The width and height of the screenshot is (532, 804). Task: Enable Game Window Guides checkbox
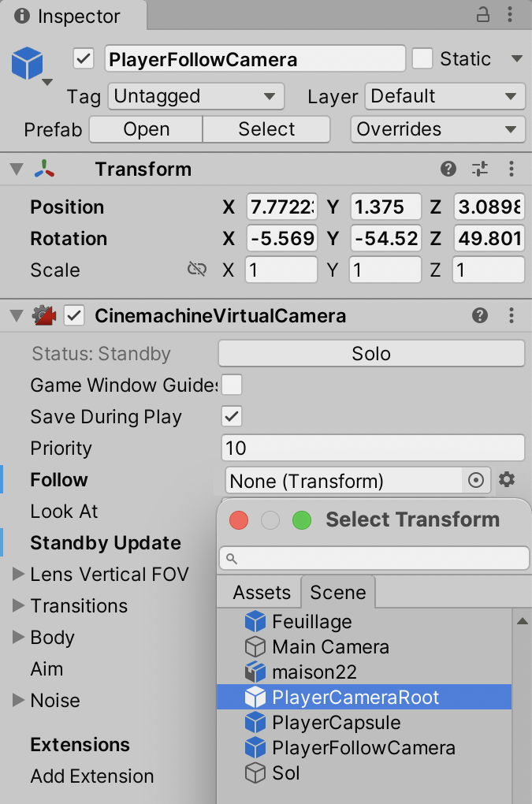tap(232, 385)
